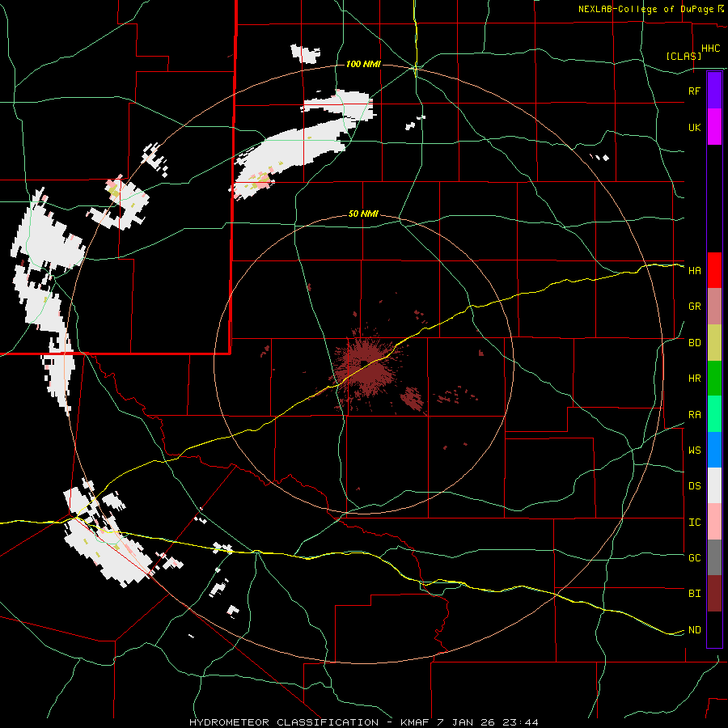Click the "UK" legend label
The width and height of the screenshot is (728, 728).
(x=695, y=128)
